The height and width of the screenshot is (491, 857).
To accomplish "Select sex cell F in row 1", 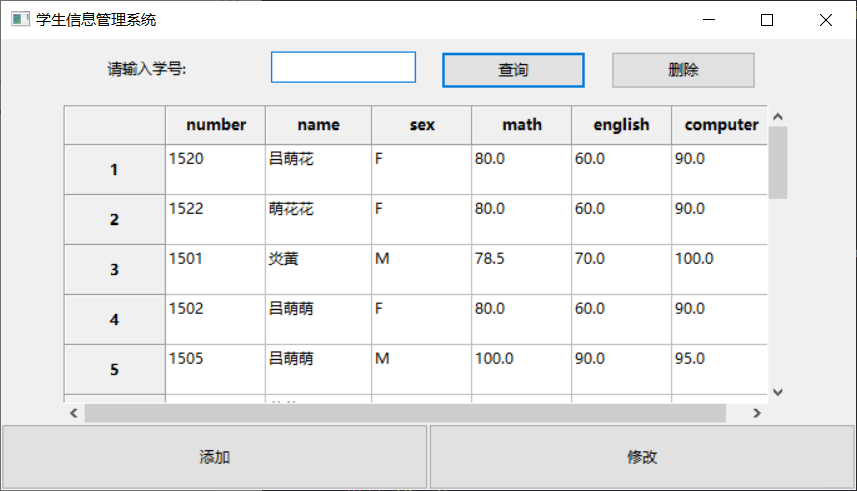I will tap(421, 169).
